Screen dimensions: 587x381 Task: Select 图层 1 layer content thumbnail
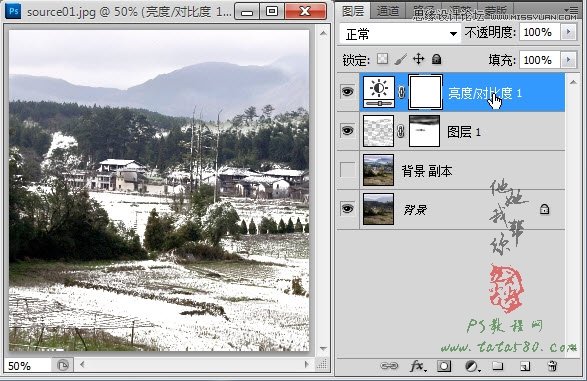click(378, 131)
